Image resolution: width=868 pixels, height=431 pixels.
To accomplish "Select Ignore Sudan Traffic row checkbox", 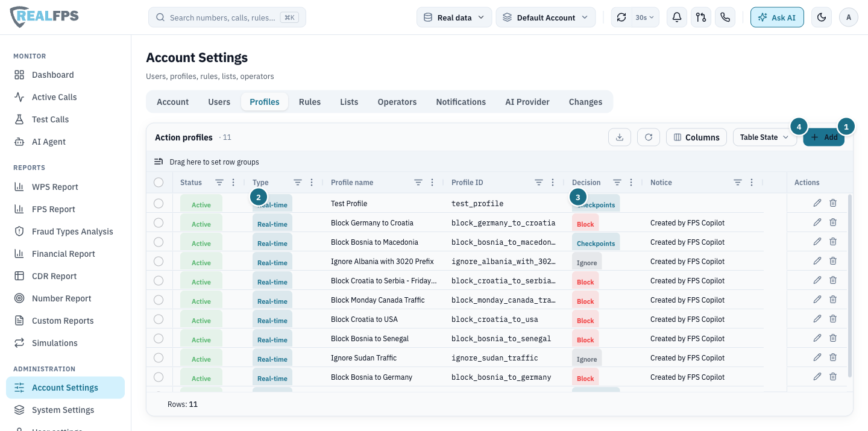I will (159, 358).
